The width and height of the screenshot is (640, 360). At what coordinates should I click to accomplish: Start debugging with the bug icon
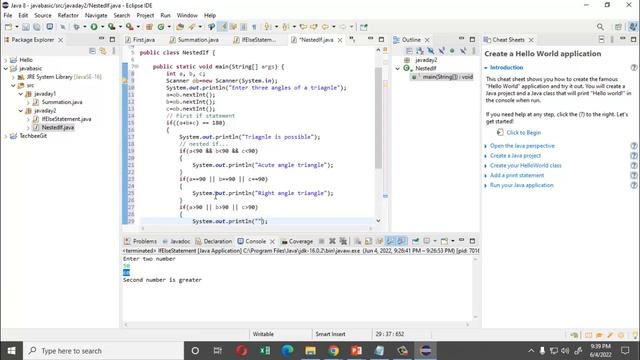tap(76, 27)
